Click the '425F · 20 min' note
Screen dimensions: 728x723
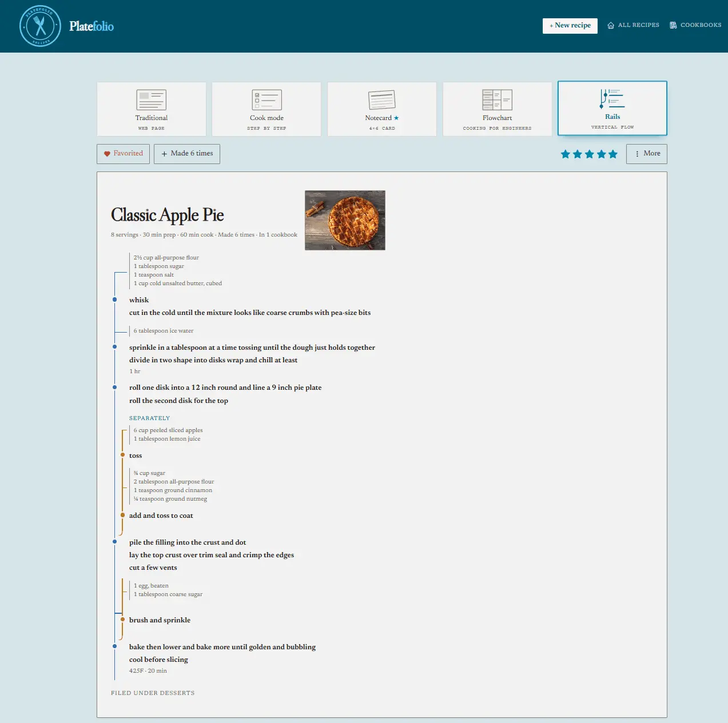[x=148, y=671]
